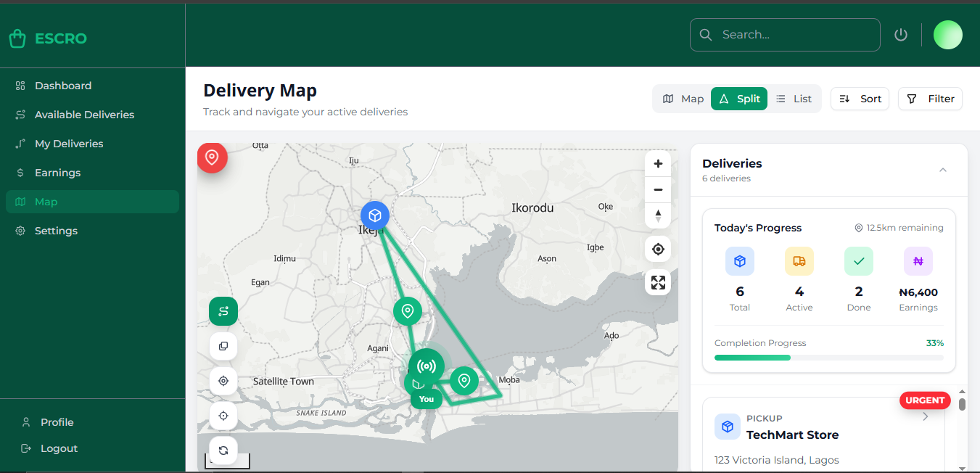Click the green route icon button on map
Viewport: 980px width, 473px height.
tap(223, 311)
